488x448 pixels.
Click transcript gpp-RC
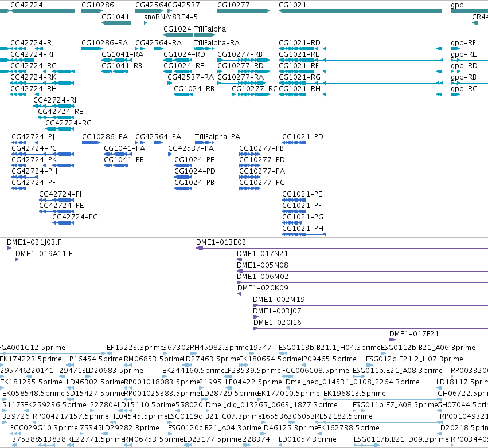click(464, 89)
